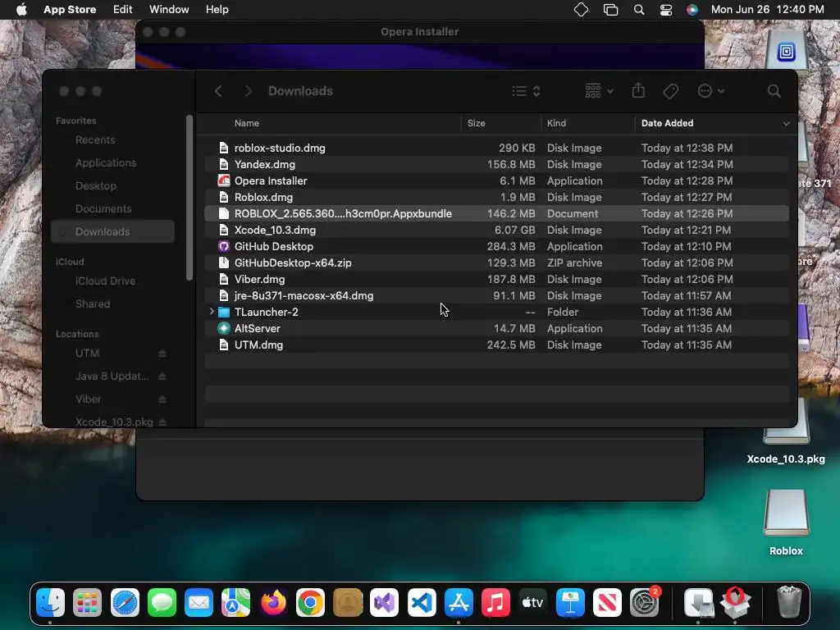
Task: Open the Help menu
Action: pos(217,10)
